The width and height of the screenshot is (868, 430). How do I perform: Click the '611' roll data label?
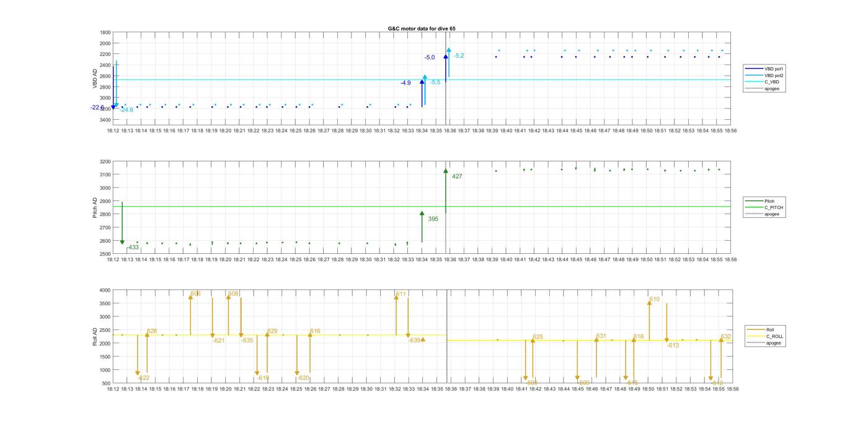pos(401,294)
